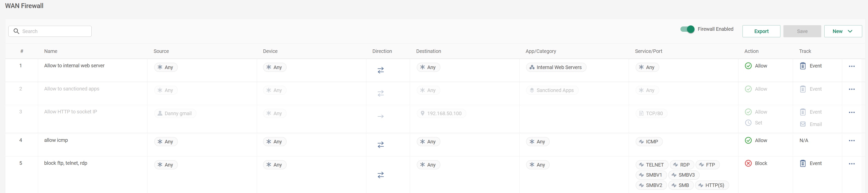Select the Internal Web Servers category chip
The image size is (868, 193).
[556, 67]
